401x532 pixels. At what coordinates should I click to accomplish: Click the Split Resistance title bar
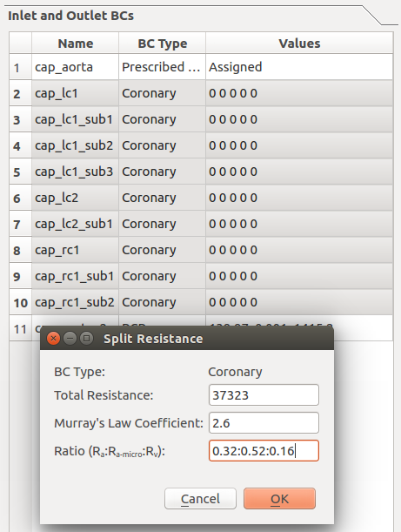(187, 338)
